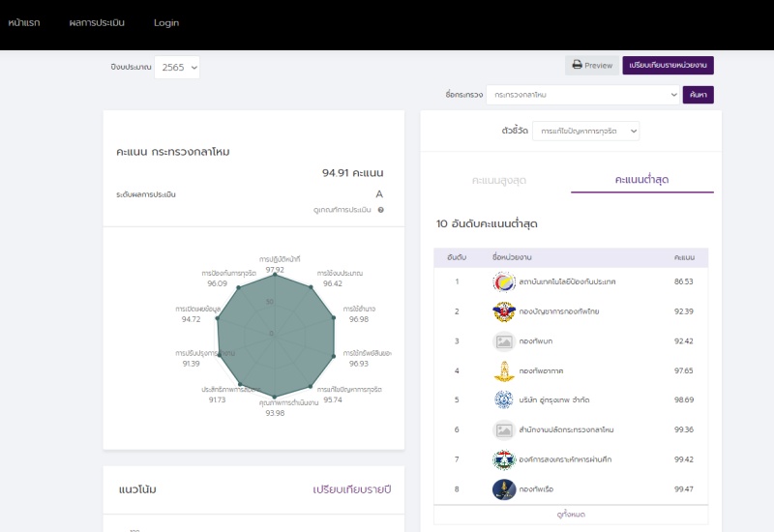Open the ตัวชี้วัด indicator dropdown

click(585, 131)
